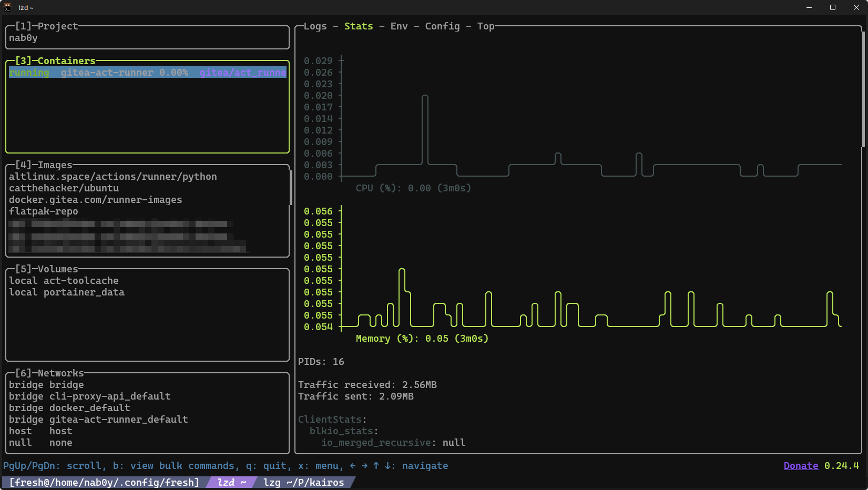The image size is (868, 490).
Task: Pick the flatpak-repo image
Action: (43, 211)
